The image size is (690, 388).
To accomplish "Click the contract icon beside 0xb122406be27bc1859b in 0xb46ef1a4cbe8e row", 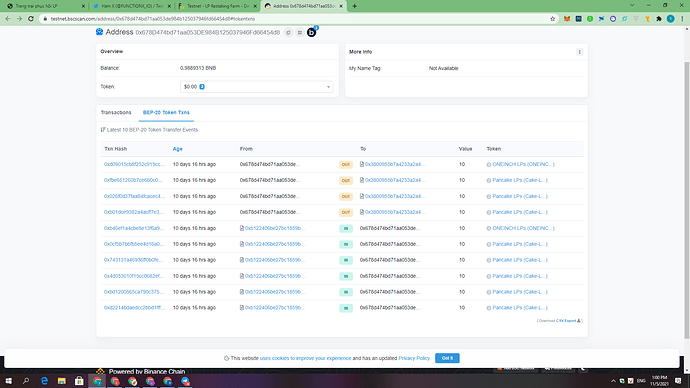I will [242, 228].
